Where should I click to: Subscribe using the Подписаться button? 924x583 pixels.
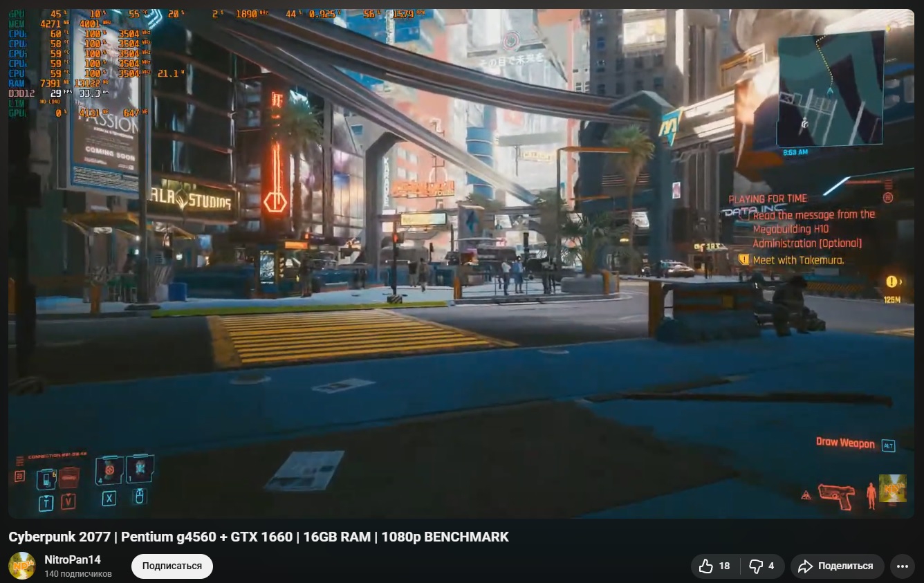172,566
